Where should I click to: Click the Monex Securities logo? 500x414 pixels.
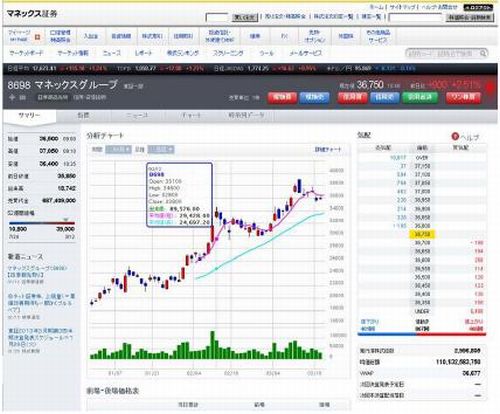click(x=32, y=14)
